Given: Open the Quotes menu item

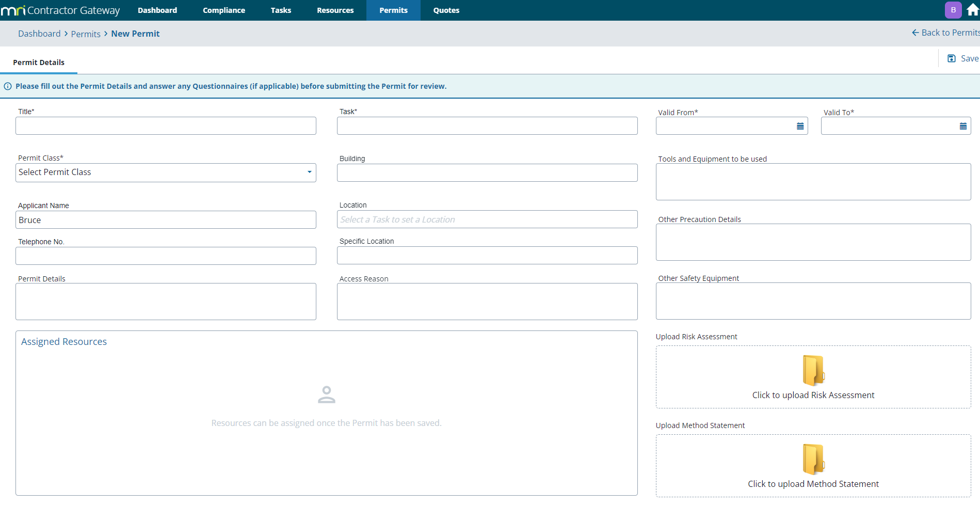Looking at the screenshot, I should (446, 10).
